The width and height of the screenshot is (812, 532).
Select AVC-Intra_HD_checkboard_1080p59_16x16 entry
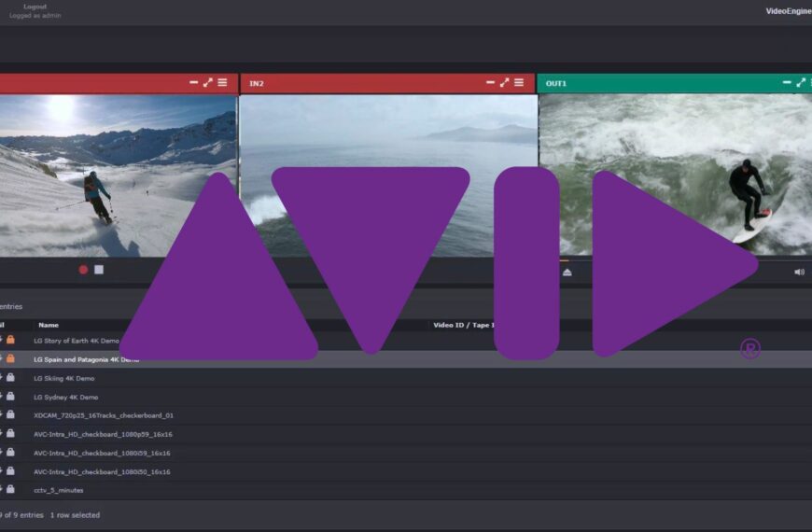(x=406, y=434)
